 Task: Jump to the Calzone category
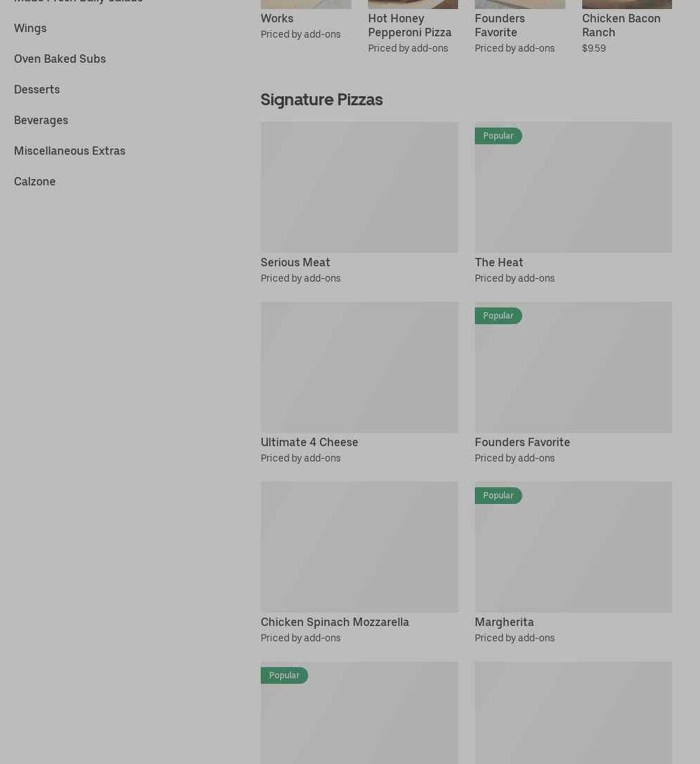[x=35, y=181]
